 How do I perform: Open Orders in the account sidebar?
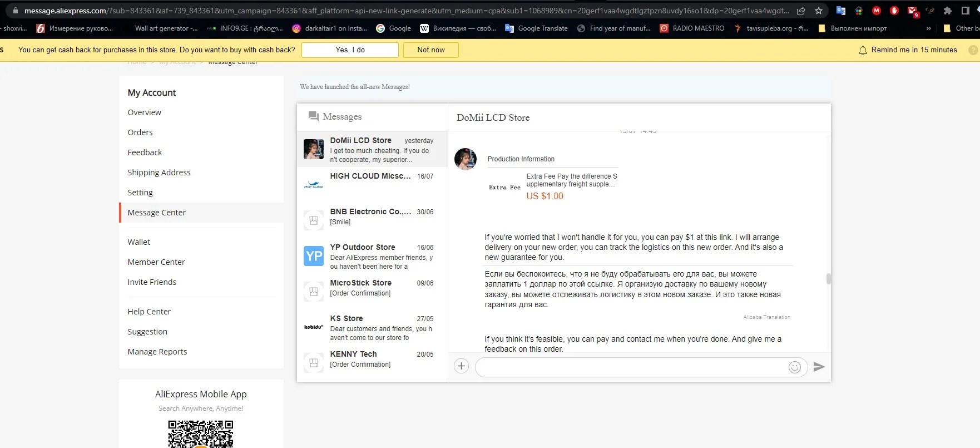[x=140, y=132]
